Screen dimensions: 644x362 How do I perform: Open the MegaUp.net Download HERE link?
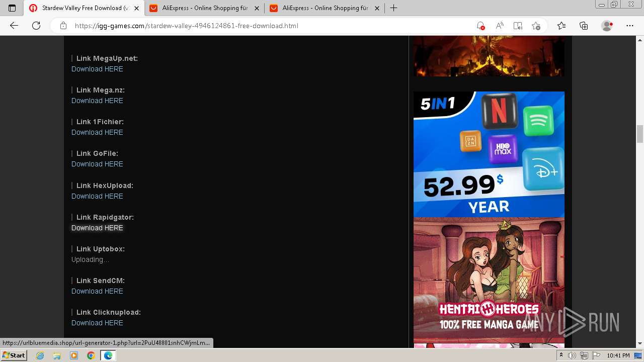(x=97, y=69)
